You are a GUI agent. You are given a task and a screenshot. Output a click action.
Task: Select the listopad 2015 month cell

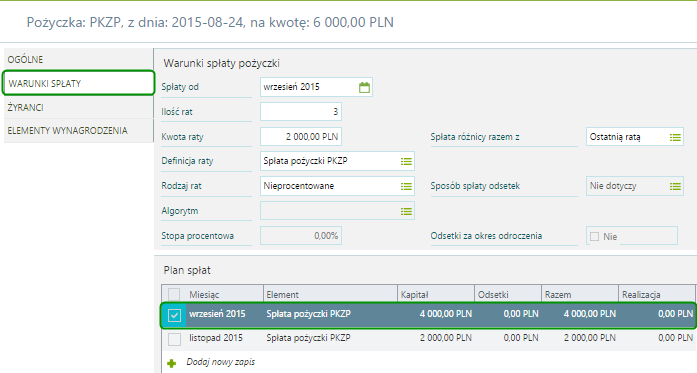pos(216,338)
